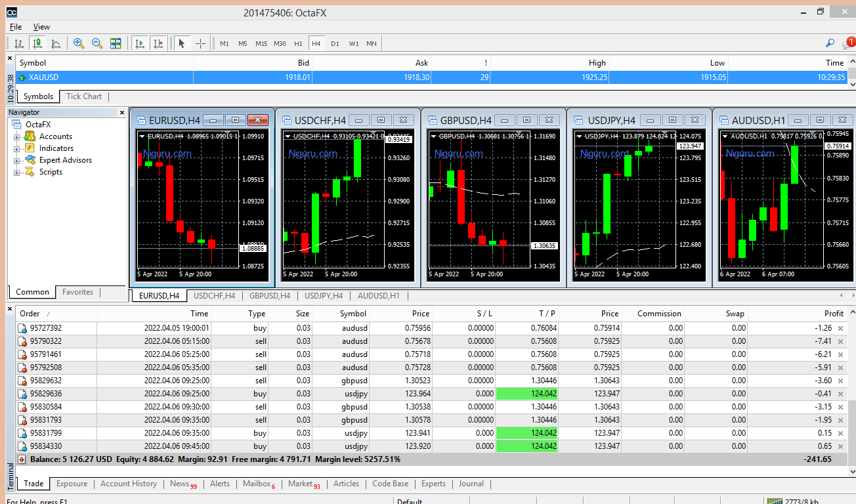856x504 pixels.
Task: Set timeframe to MN
Action: click(372, 43)
